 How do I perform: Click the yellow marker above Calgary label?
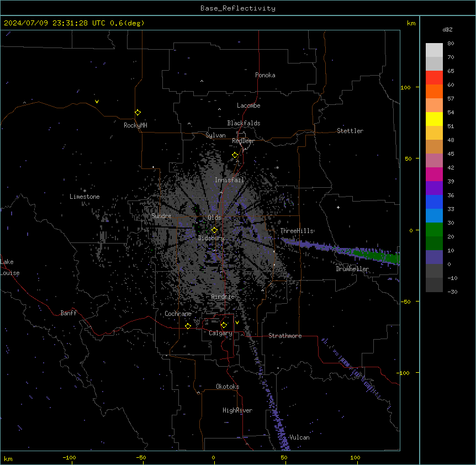click(224, 325)
